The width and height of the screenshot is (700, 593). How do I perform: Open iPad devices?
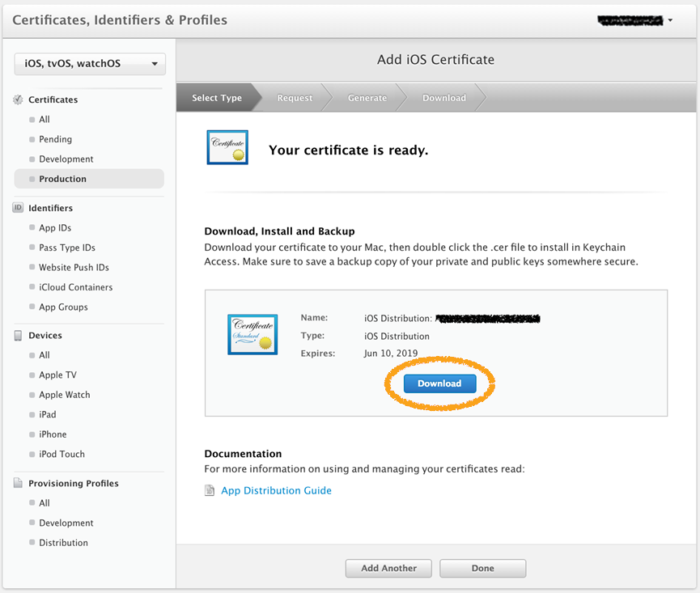47,414
